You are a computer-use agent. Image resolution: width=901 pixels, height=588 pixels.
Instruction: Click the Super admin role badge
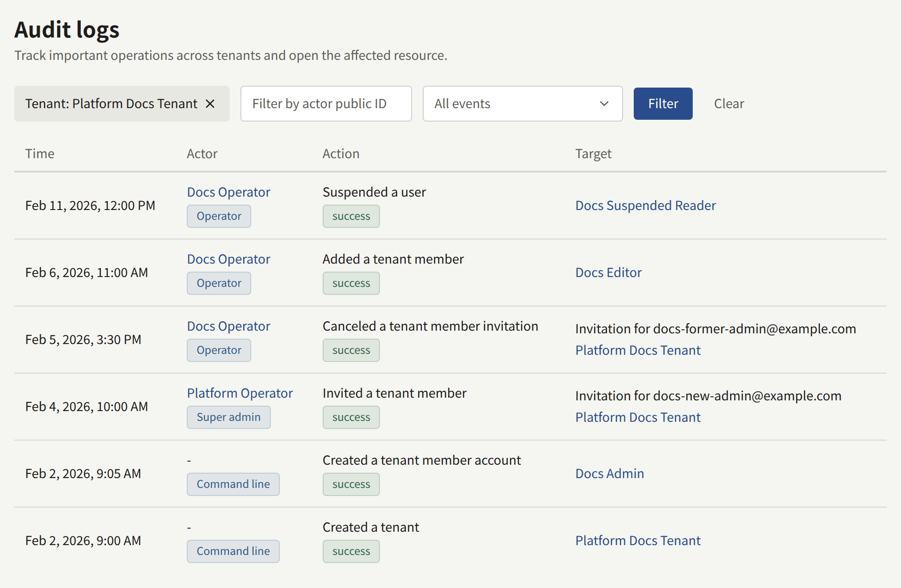click(228, 417)
